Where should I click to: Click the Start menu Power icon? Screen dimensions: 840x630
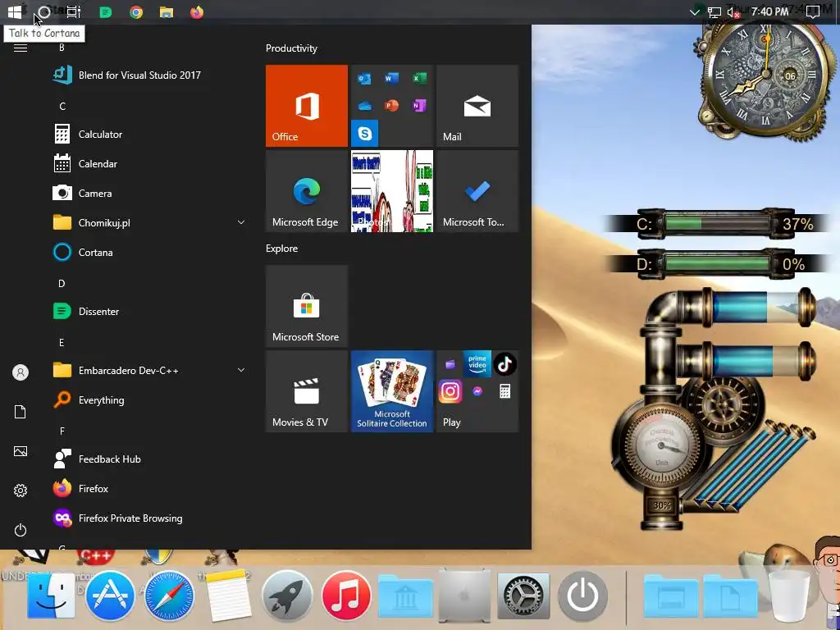21,530
